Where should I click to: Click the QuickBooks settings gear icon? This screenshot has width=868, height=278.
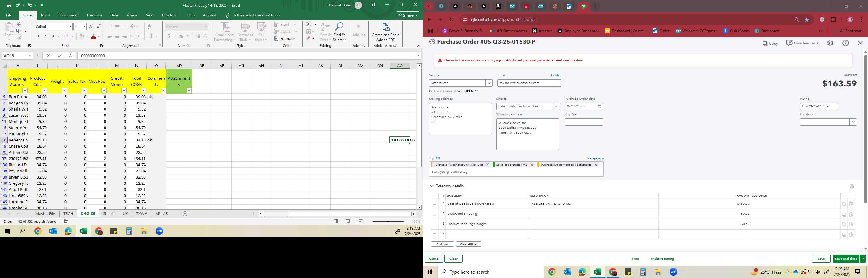tap(830, 43)
